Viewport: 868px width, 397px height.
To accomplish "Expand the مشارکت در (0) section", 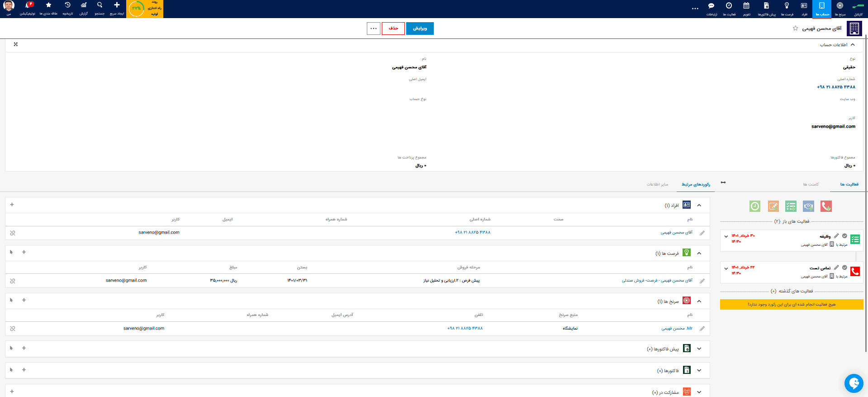I will point(699,392).
